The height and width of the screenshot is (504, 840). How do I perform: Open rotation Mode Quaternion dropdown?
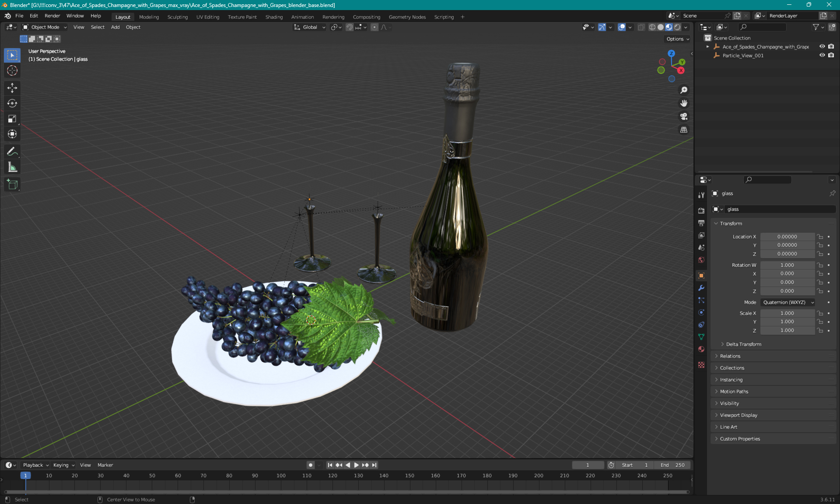pos(787,302)
